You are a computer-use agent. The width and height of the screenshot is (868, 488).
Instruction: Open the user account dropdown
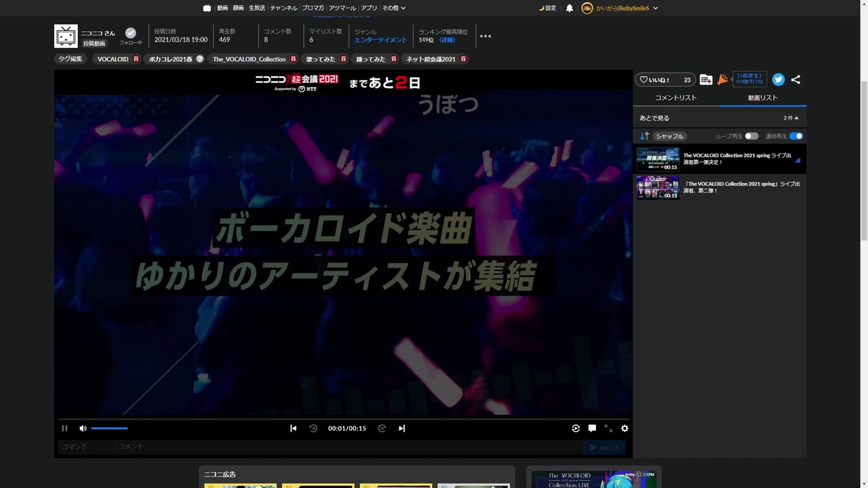coord(620,8)
